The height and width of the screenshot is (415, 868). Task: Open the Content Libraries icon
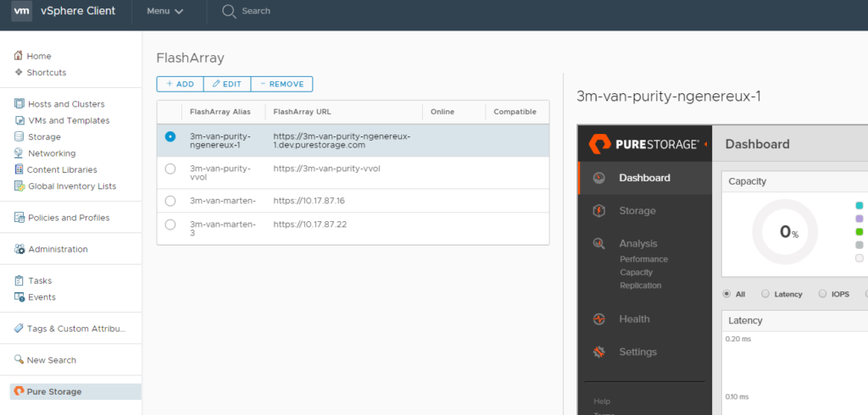(x=19, y=169)
